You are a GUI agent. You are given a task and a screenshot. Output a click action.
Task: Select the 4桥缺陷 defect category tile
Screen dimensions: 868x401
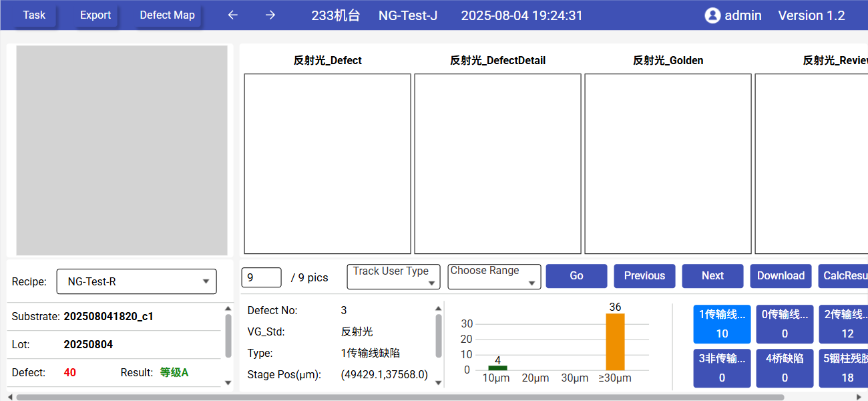tap(785, 368)
